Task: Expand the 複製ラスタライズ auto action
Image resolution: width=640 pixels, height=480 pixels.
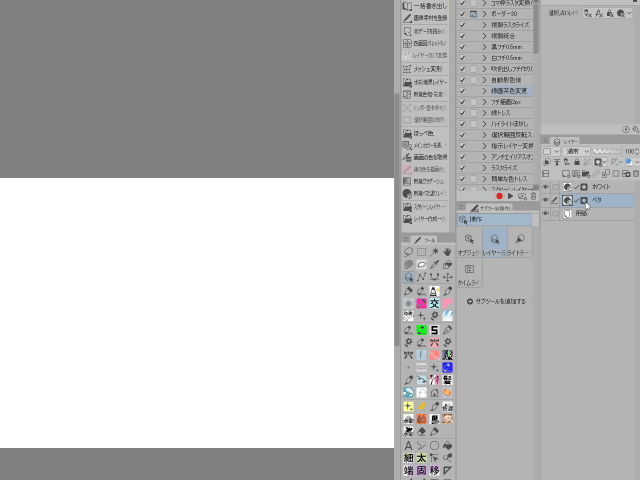Action: [x=484, y=25]
